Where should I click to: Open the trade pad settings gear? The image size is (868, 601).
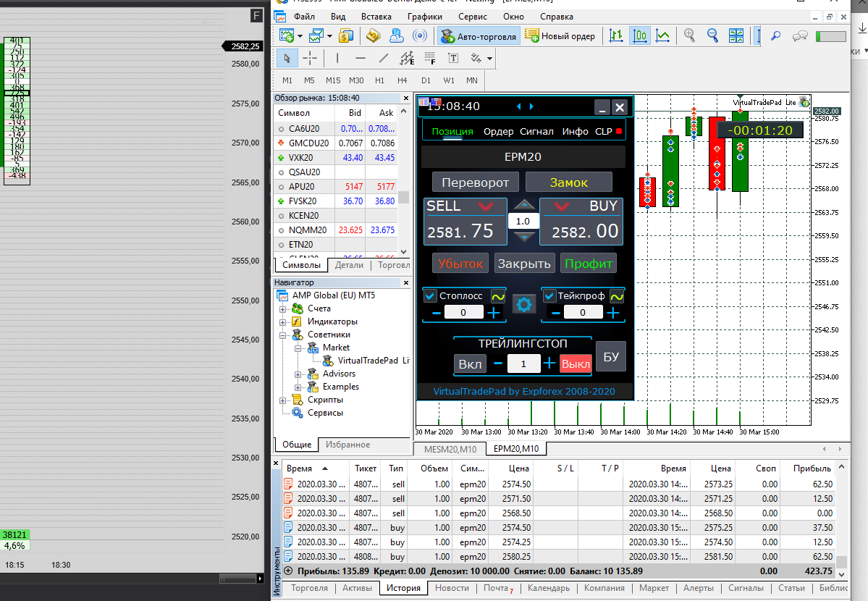pyautogui.click(x=523, y=304)
